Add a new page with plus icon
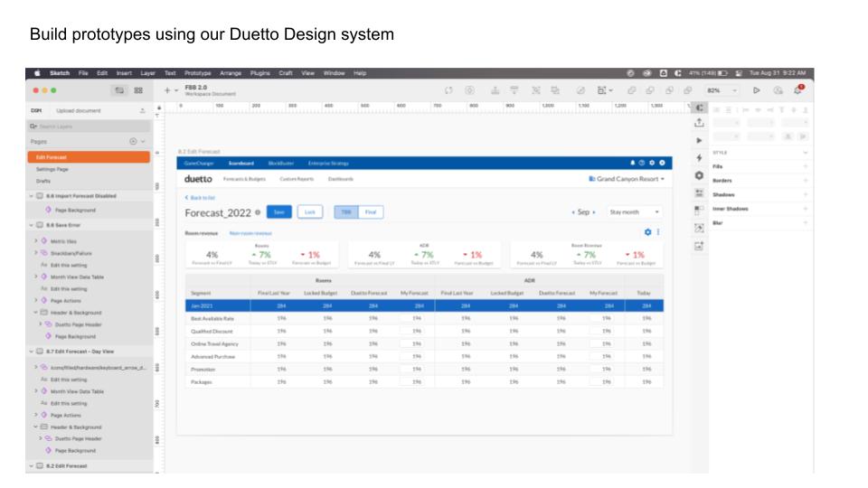 pos(134,142)
